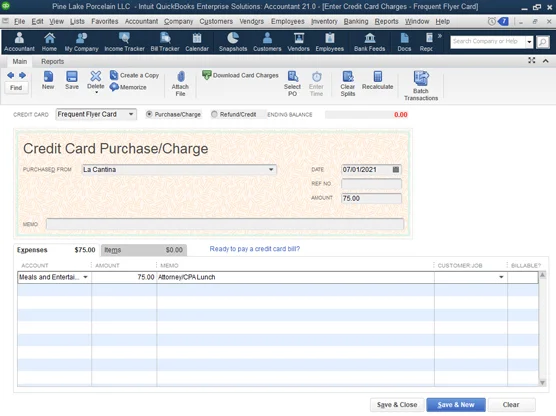This screenshot has width=556, height=416.
Task: Click Billable cell in expense row
Action: pos(523,277)
